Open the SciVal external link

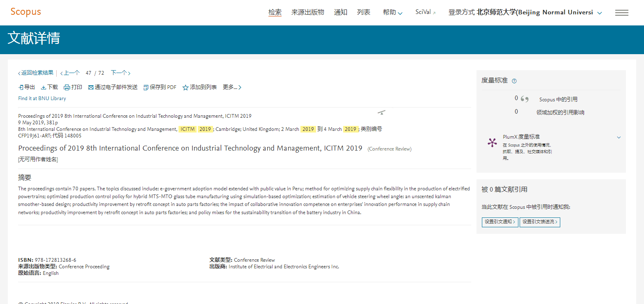click(426, 12)
